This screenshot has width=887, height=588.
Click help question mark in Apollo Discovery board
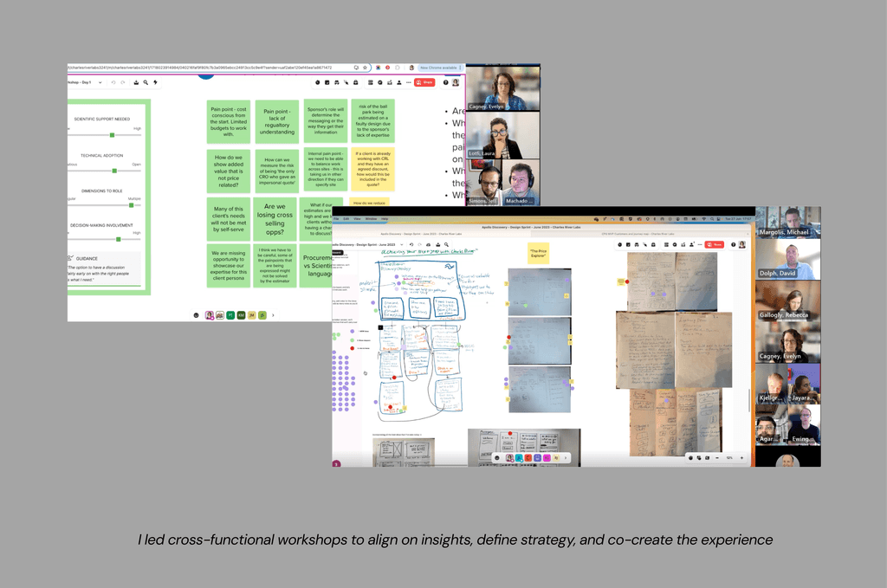pos(733,245)
